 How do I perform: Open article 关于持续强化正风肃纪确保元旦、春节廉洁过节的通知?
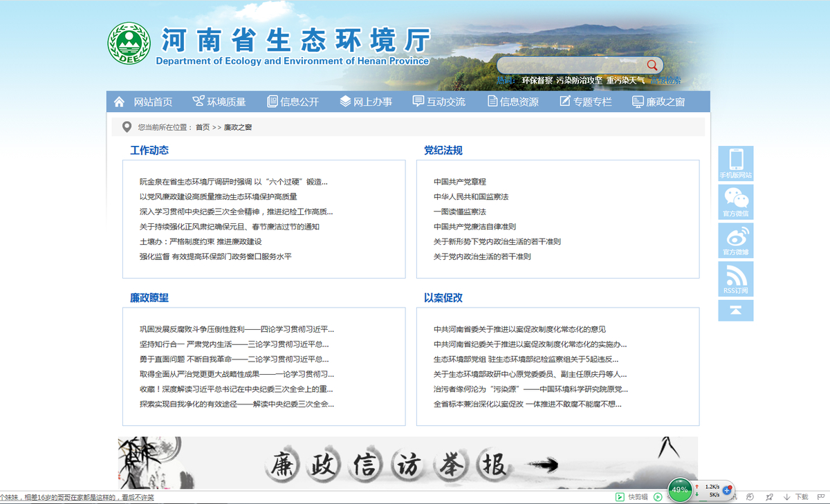tap(230, 227)
